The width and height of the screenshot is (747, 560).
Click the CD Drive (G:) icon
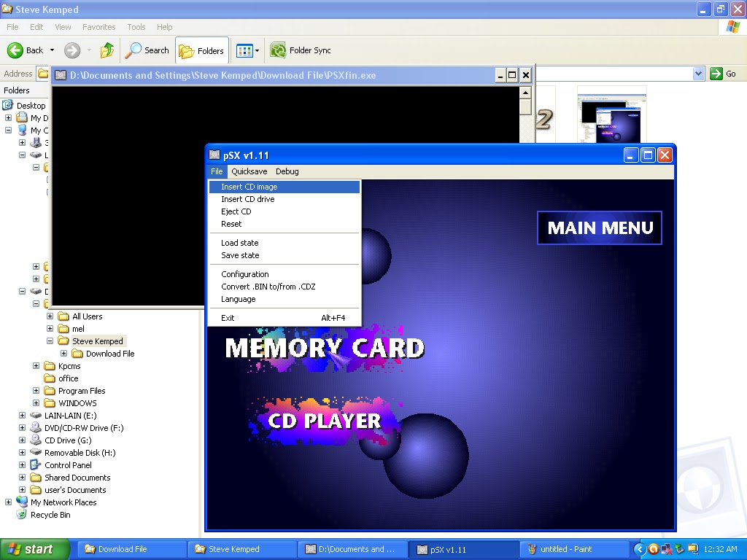[36, 440]
